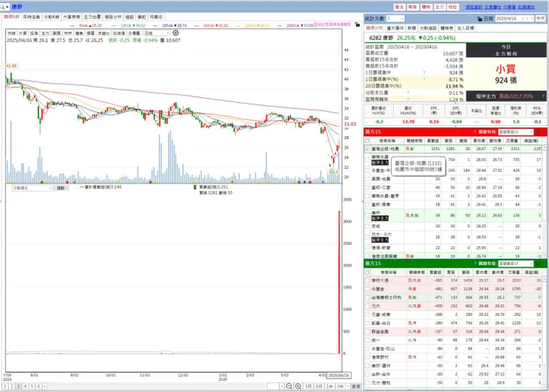This screenshot has height=392, width=549.
Task: Sort buyers by 買賣超 column header
Action: click(x=433, y=141)
